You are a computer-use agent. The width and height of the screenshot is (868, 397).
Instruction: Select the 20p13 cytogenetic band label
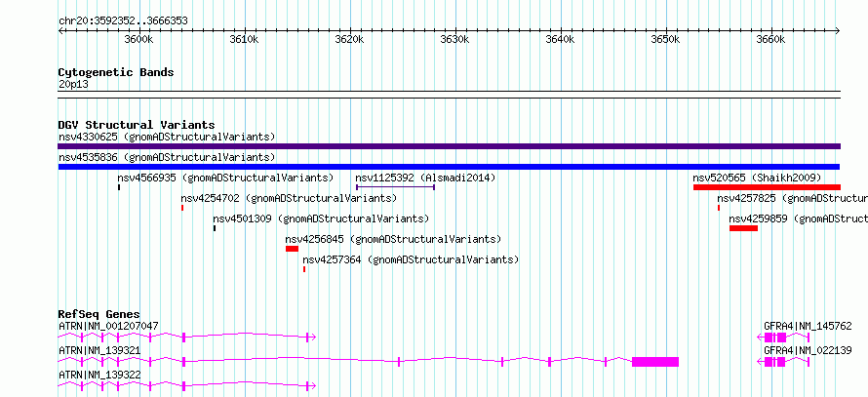(73, 85)
